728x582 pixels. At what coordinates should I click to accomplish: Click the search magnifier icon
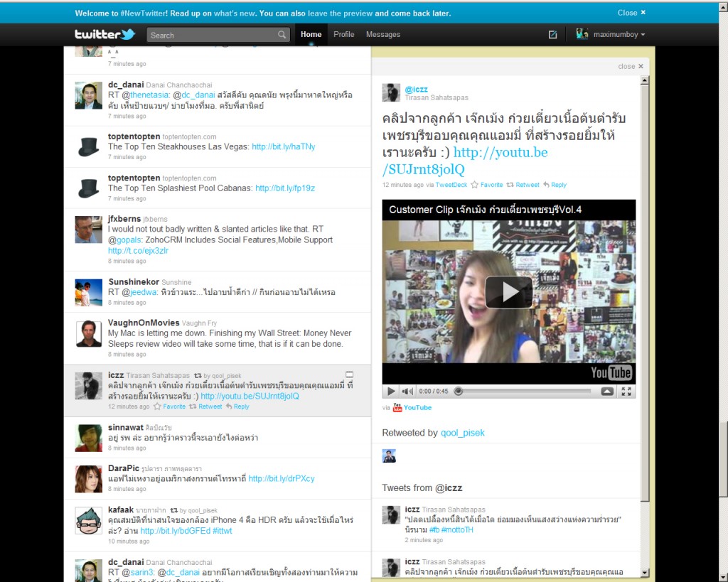[282, 35]
